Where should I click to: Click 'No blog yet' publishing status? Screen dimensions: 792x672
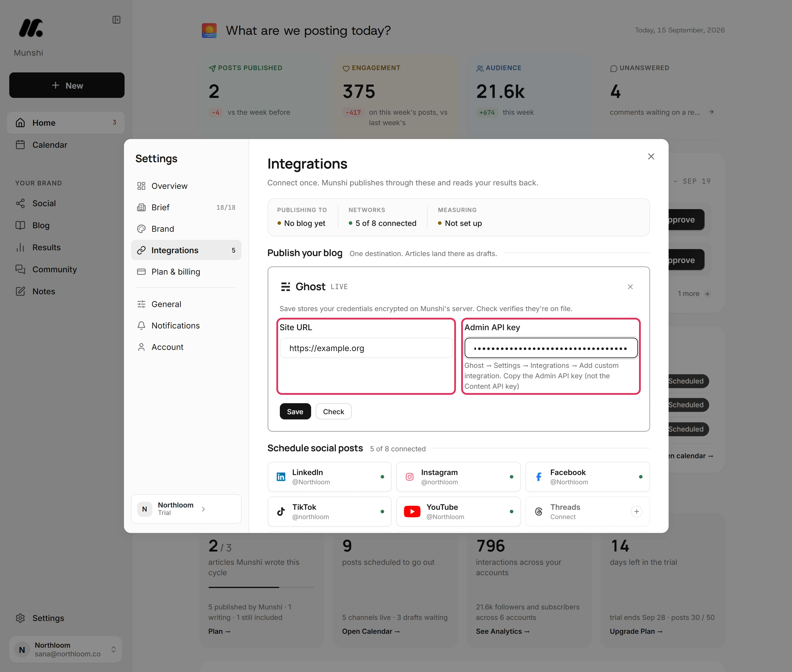pos(301,223)
